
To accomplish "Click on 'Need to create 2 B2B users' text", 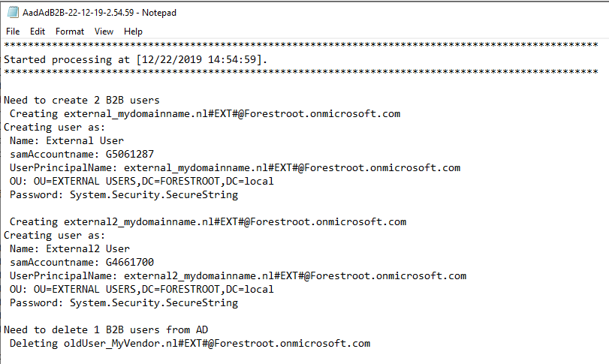I will point(82,100).
